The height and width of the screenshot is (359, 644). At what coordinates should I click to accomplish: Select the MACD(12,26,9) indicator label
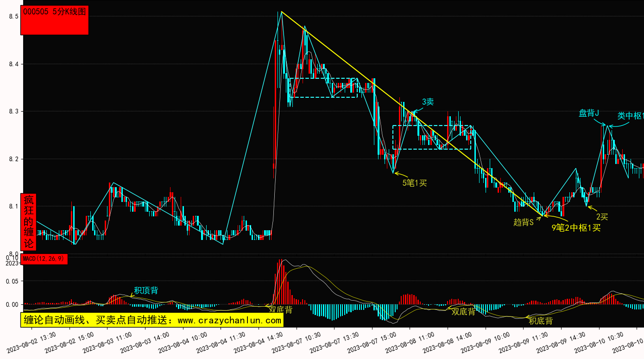(x=44, y=258)
